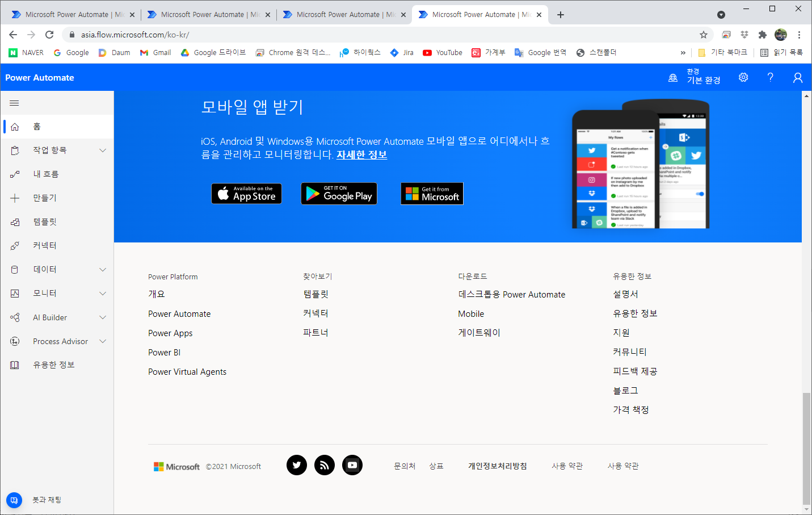The height and width of the screenshot is (515, 812).
Task: Show more bookmarks with » chevron
Action: (x=683, y=53)
